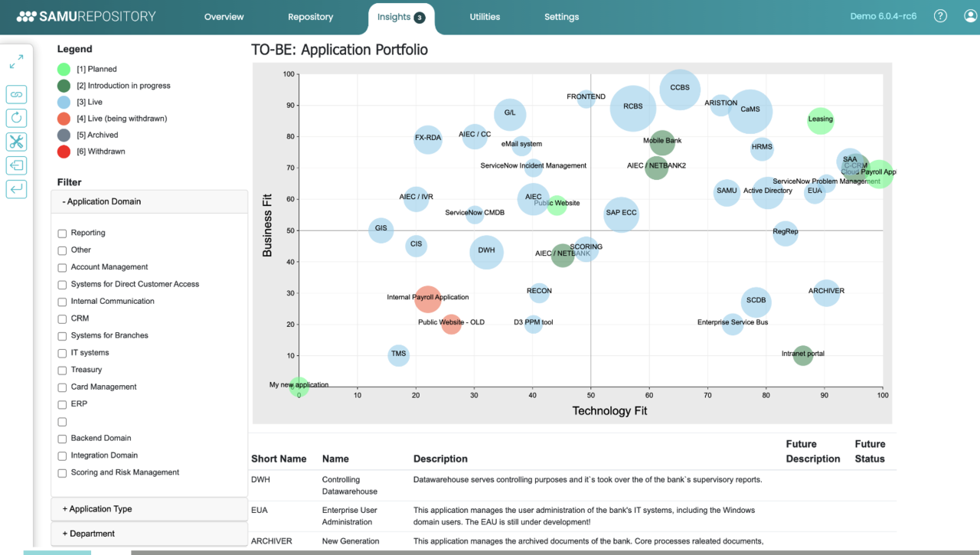Image resolution: width=980 pixels, height=555 pixels.
Task: Click the export arrow-box icon in the sidebar
Action: coord(16,165)
